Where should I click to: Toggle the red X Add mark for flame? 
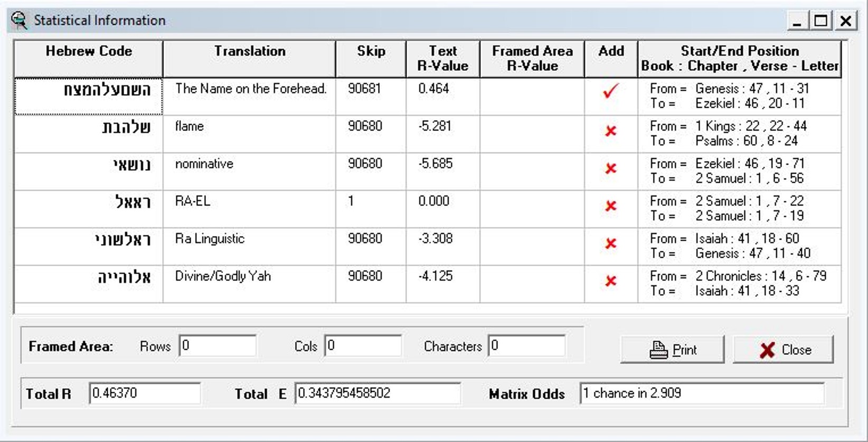pyautogui.click(x=611, y=130)
